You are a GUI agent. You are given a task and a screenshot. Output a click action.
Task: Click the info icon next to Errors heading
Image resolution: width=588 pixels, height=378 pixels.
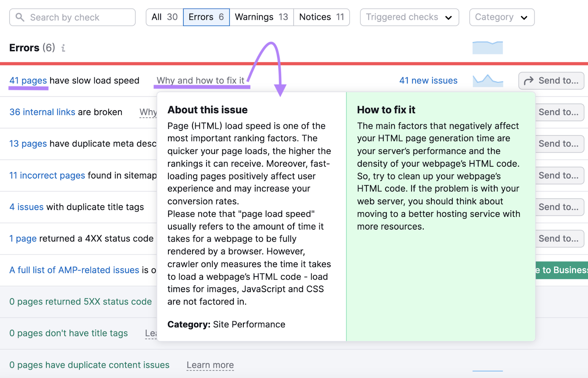pos(63,48)
